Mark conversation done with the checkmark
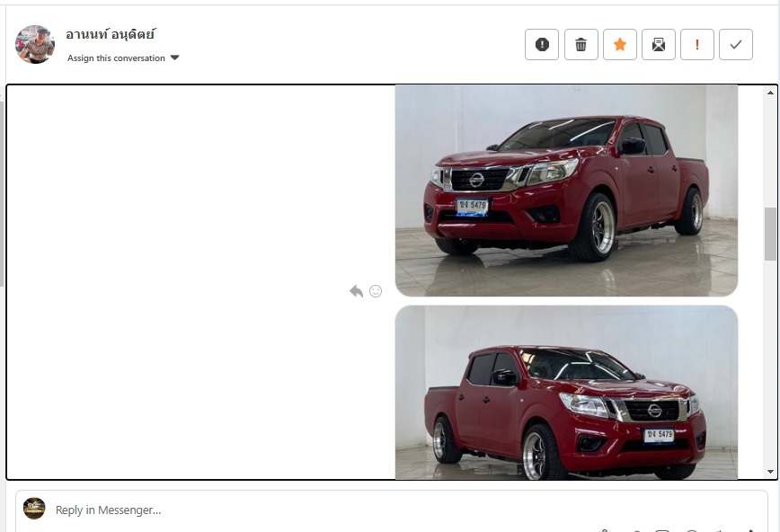Viewport: 780px width, 532px height. coord(736,45)
